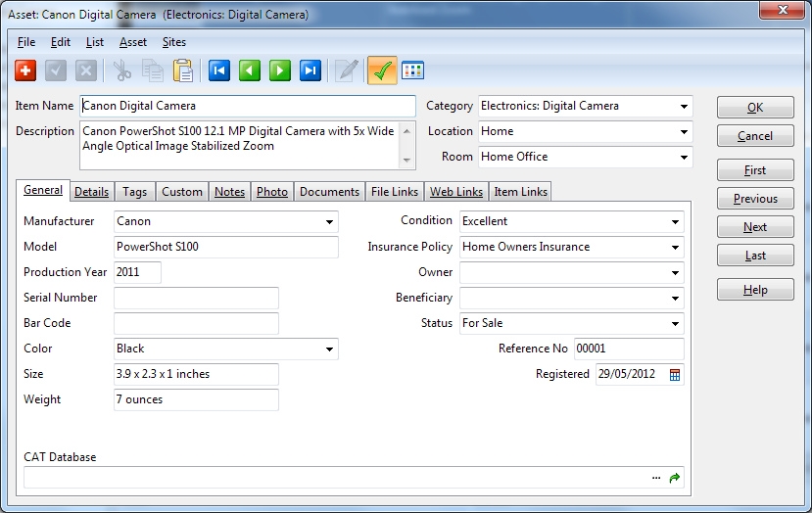Jump to last record with blue arrow icon

[x=310, y=70]
